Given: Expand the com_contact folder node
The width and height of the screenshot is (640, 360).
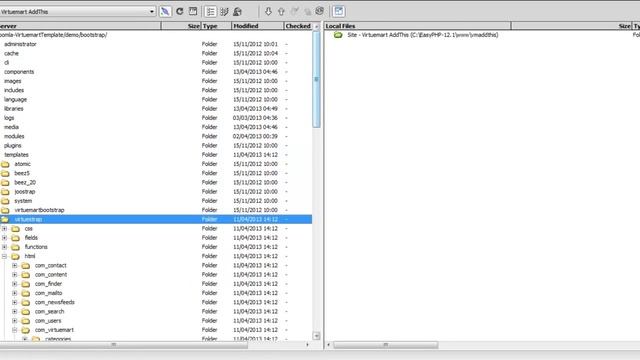Looking at the screenshot, I should click(15, 265).
